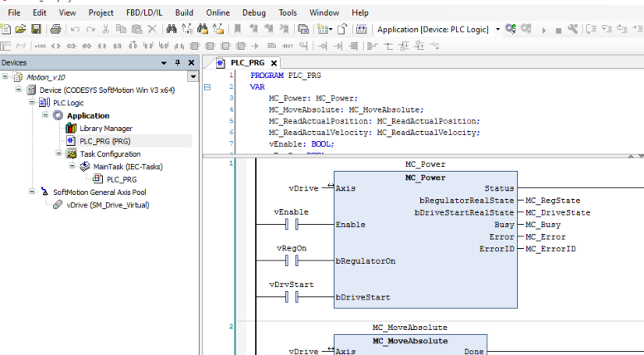Collapse the VAR declaration block

click(x=207, y=86)
